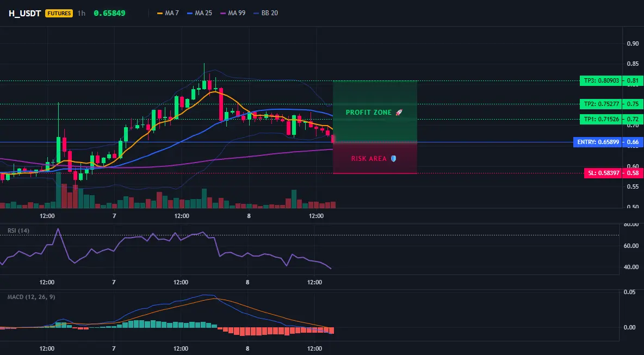Click the 0.66 axis tag beside ENTRY

[633, 142]
